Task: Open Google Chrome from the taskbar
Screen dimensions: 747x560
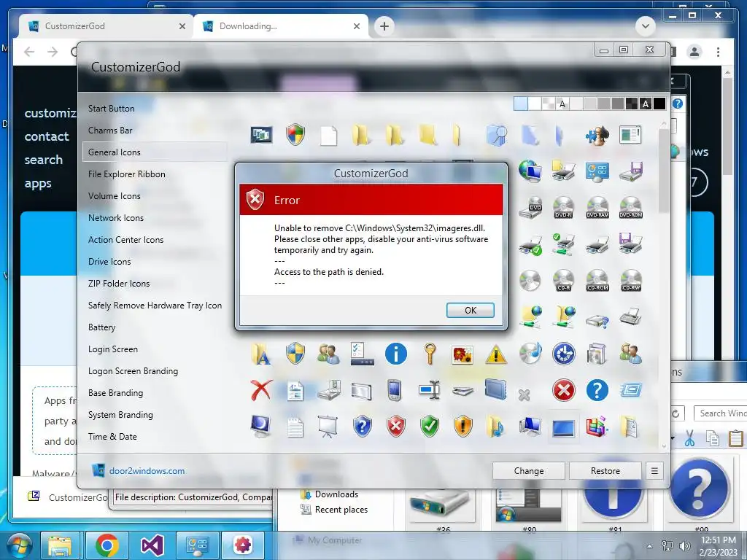Action: [107, 545]
